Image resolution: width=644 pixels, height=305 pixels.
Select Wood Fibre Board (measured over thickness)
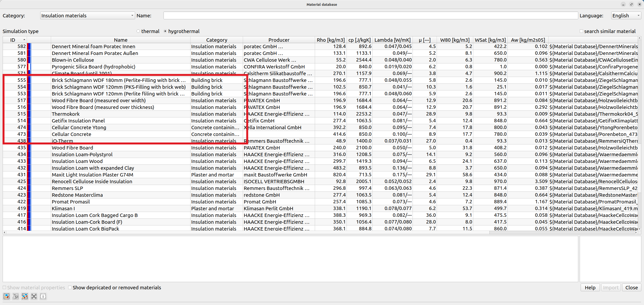click(320, 107)
